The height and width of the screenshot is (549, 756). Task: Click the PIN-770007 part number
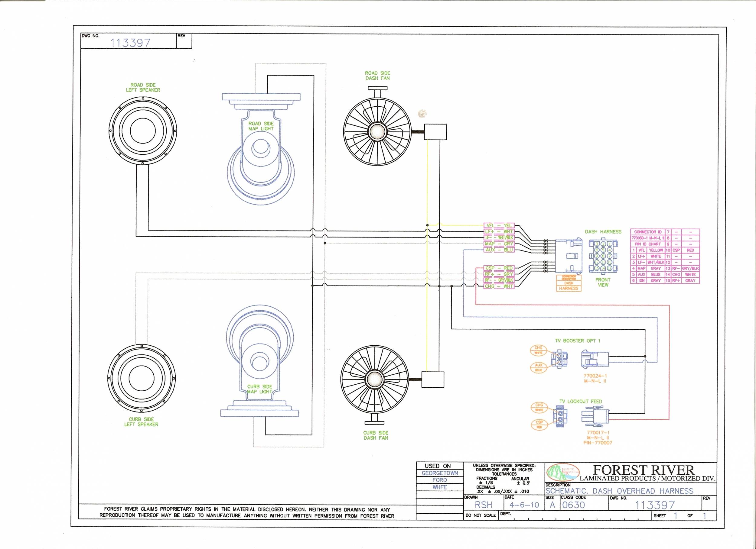[x=598, y=443]
